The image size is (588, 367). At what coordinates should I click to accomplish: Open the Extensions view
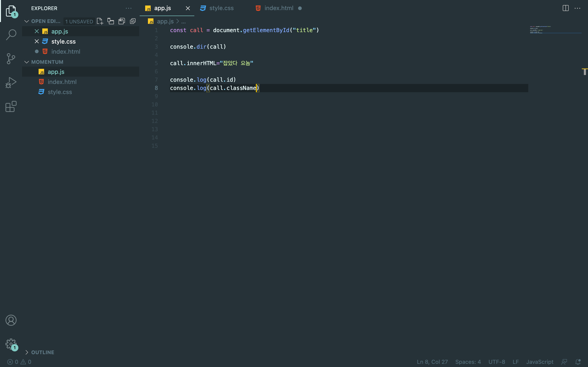point(11,107)
